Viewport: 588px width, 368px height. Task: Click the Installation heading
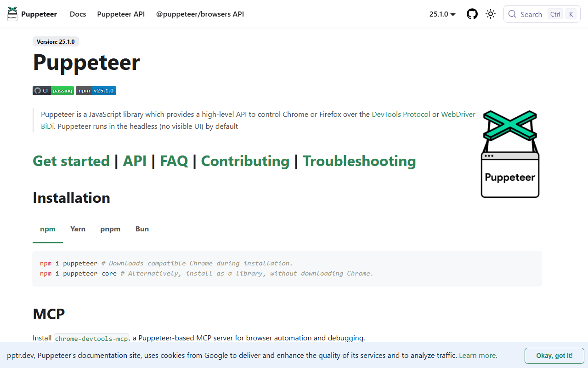tap(72, 198)
